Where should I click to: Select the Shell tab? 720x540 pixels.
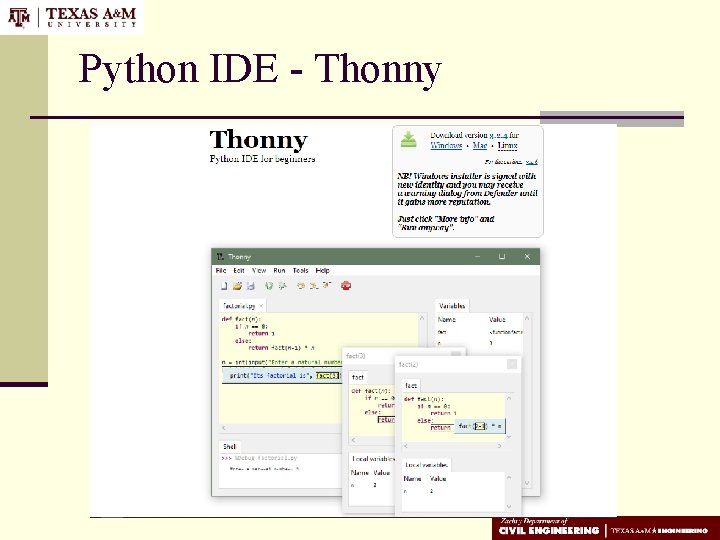pos(230,446)
